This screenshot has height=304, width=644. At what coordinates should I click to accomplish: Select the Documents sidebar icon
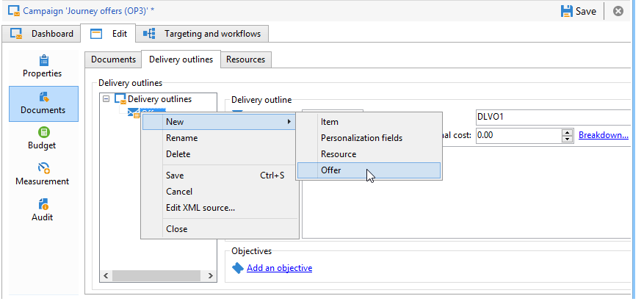[43, 96]
